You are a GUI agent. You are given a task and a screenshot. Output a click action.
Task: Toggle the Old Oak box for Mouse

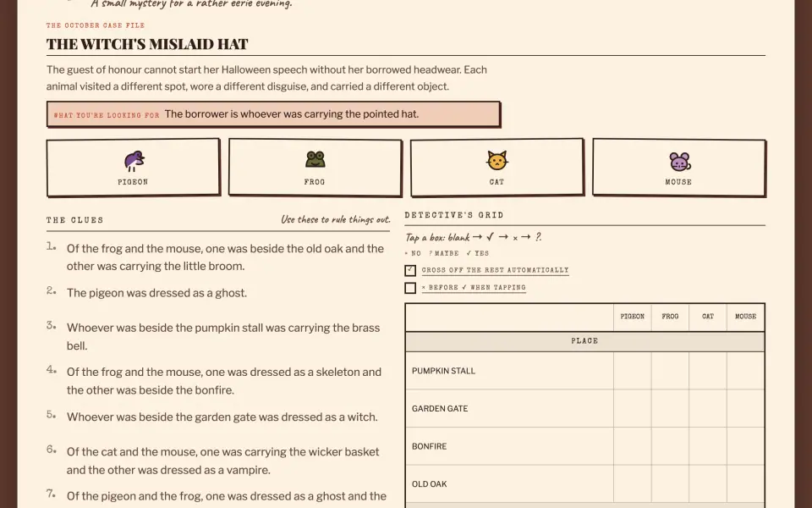pyautogui.click(x=746, y=484)
